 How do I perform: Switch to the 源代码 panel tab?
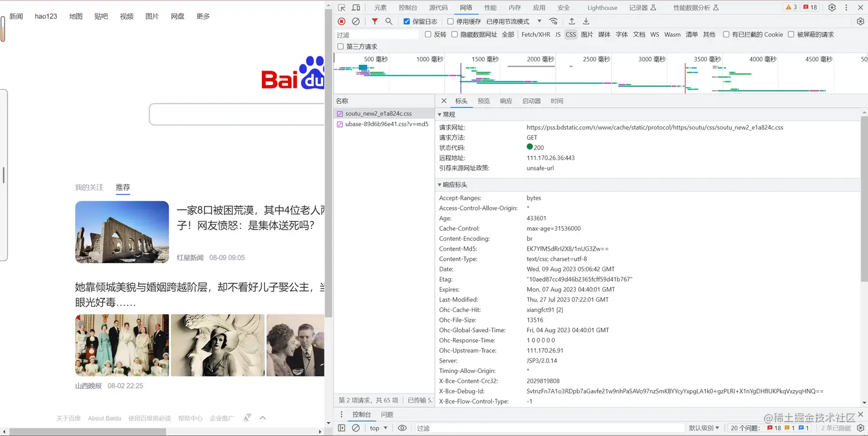pyautogui.click(x=439, y=7)
